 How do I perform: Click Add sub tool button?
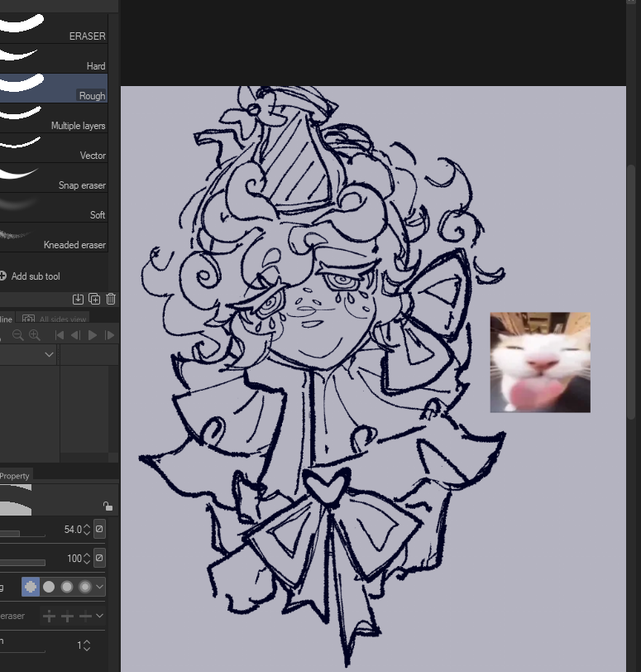(30, 276)
